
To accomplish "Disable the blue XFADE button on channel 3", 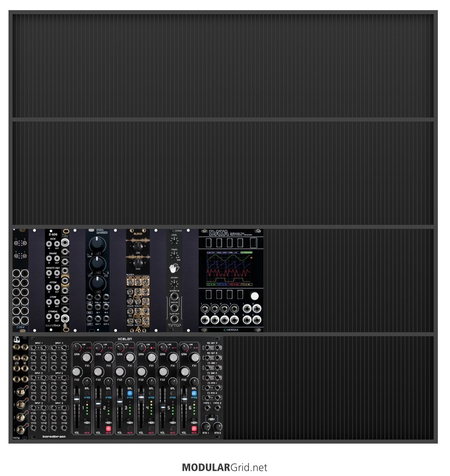I will pos(130,393).
